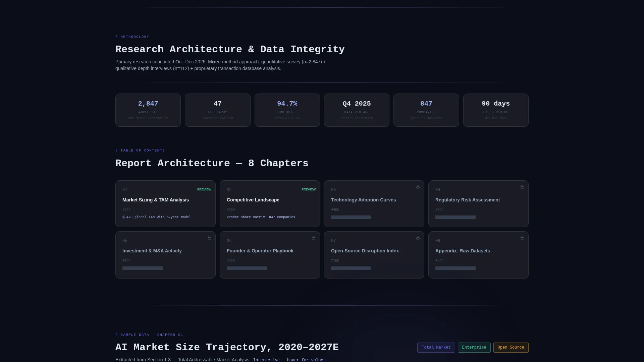
Task: Click the '44pp' page count in chapter 03
Action: (x=335, y=209)
